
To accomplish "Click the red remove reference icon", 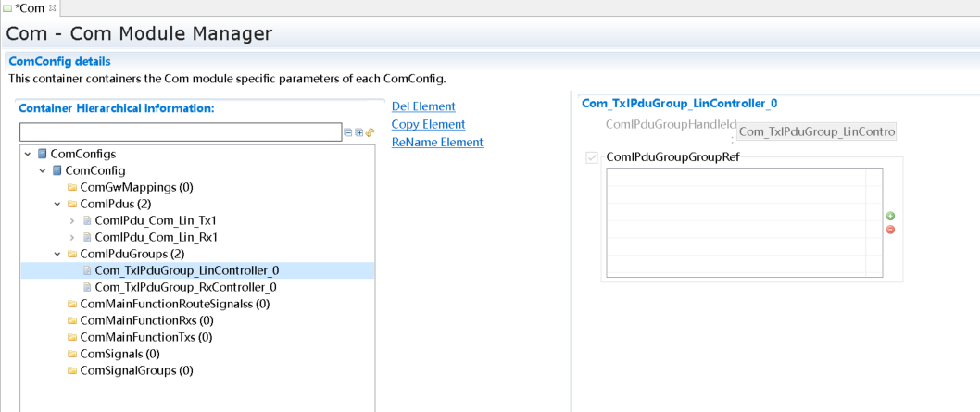I will coord(890,230).
